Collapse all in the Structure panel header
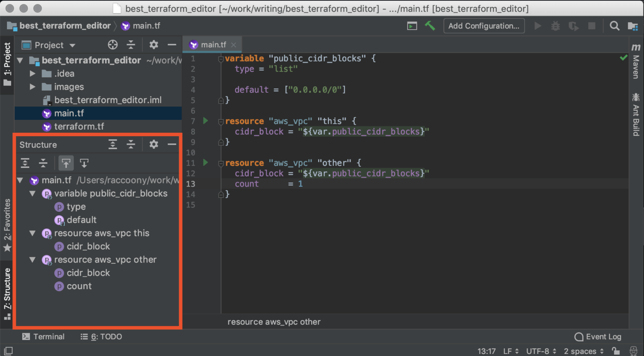This screenshot has width=644, height=356. pyautogui.click(x=131, y=144)
